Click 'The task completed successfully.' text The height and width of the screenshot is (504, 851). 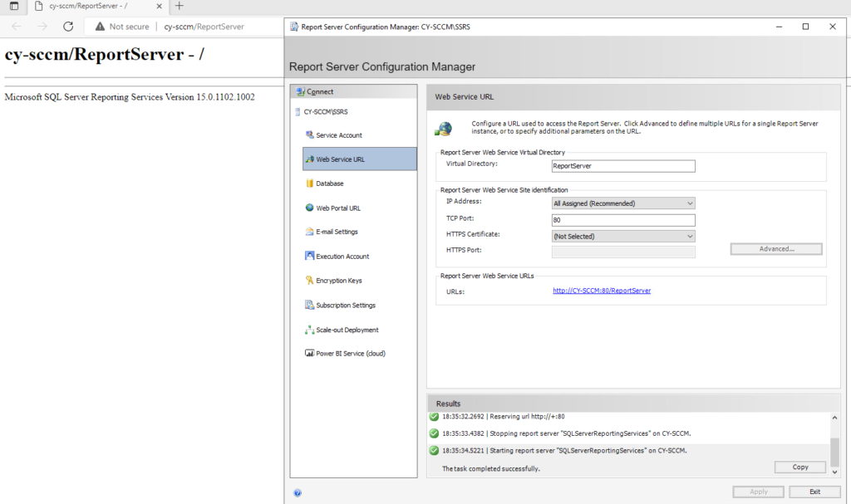pos(490,469)
